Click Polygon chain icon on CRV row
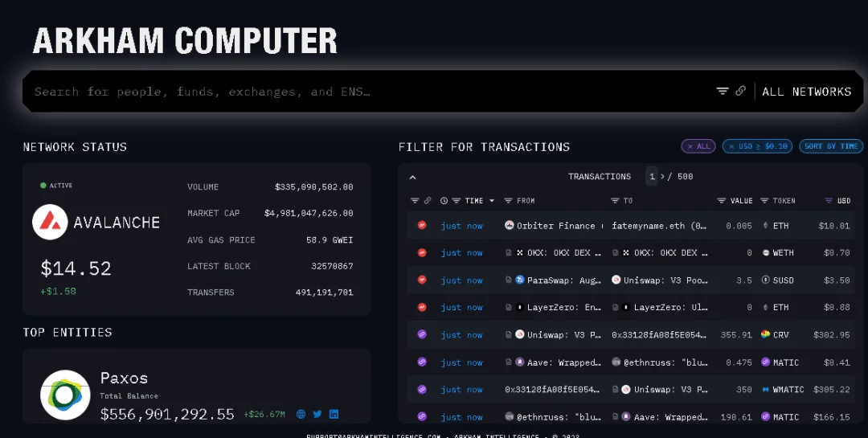 point(422,334)
